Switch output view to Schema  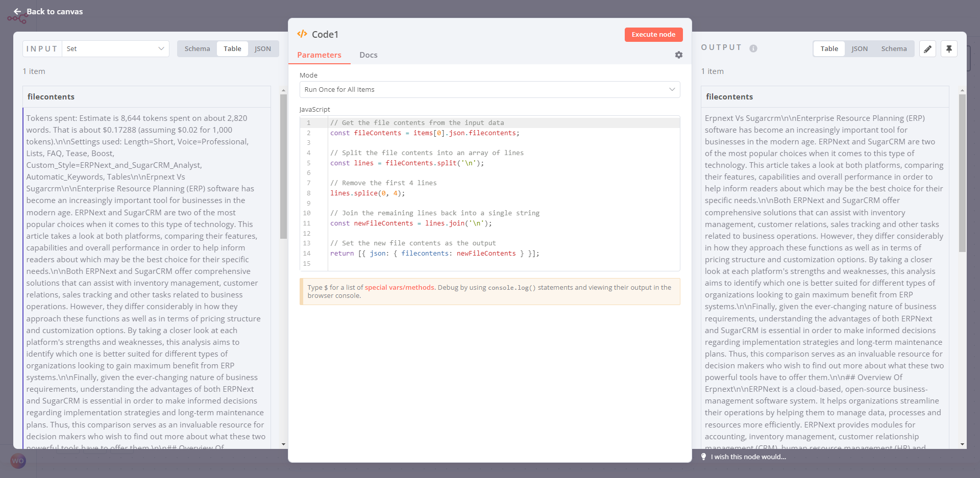pos(894,49)
